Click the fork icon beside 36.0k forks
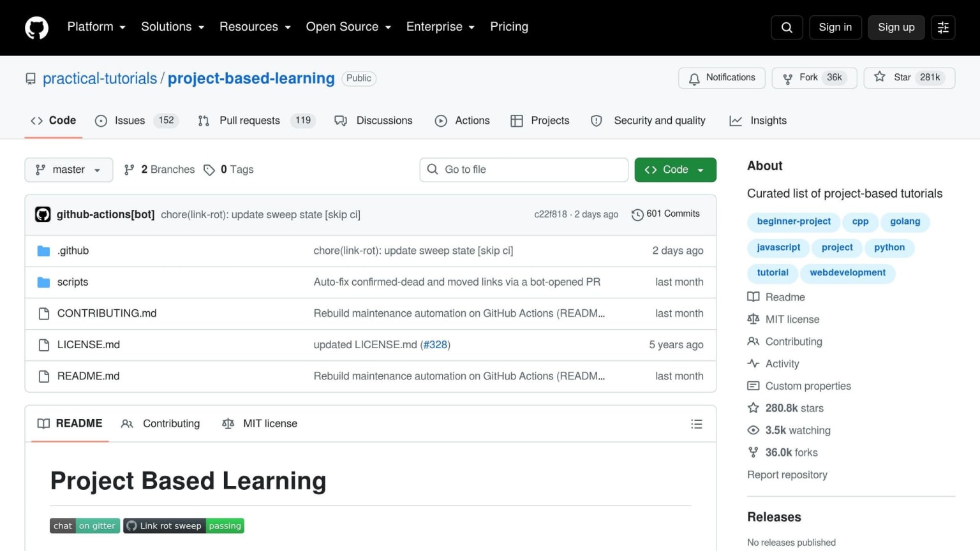The height and width of the screenshot is (551, 980). click(x=754, y=453)
